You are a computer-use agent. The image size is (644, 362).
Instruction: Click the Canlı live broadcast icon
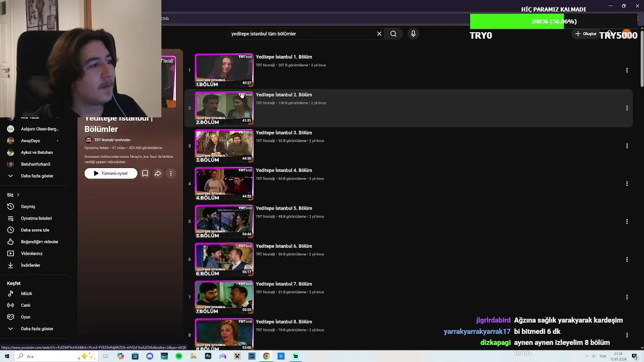(x=11, y=305)
